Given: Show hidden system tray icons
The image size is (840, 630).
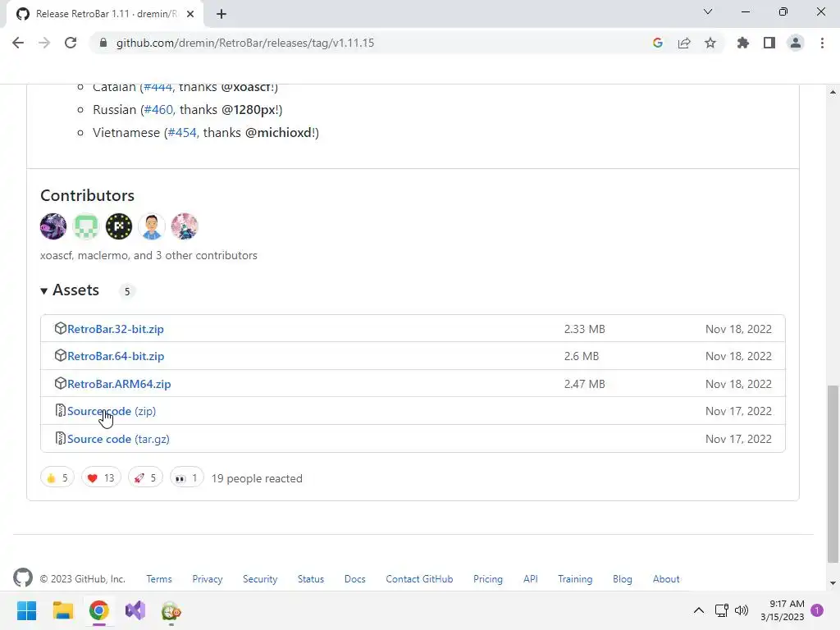Looking at the screenshot, I should click(x=699, y=610).
